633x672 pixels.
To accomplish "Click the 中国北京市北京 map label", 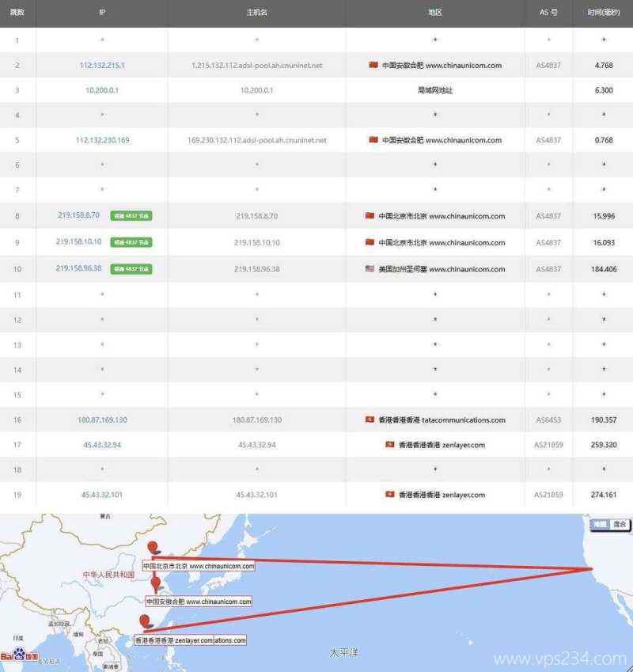I will pyautogui.click(x=199, y=566).
